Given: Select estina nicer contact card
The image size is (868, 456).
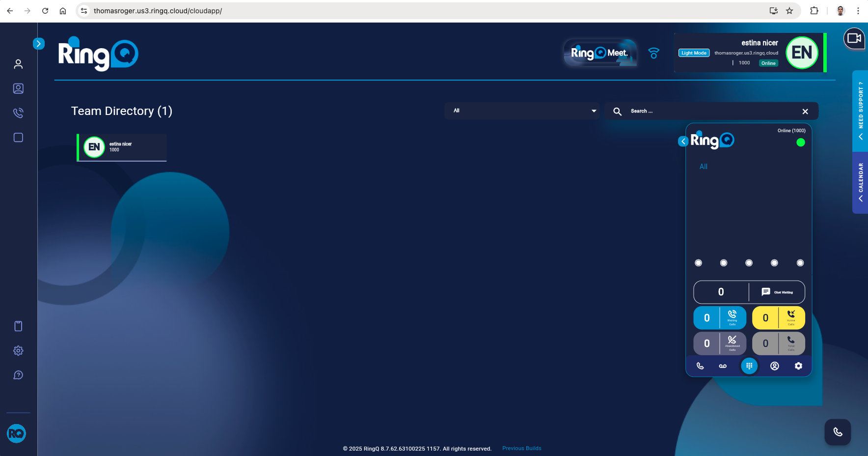Looking at the screenshot, I should [122, 147].
